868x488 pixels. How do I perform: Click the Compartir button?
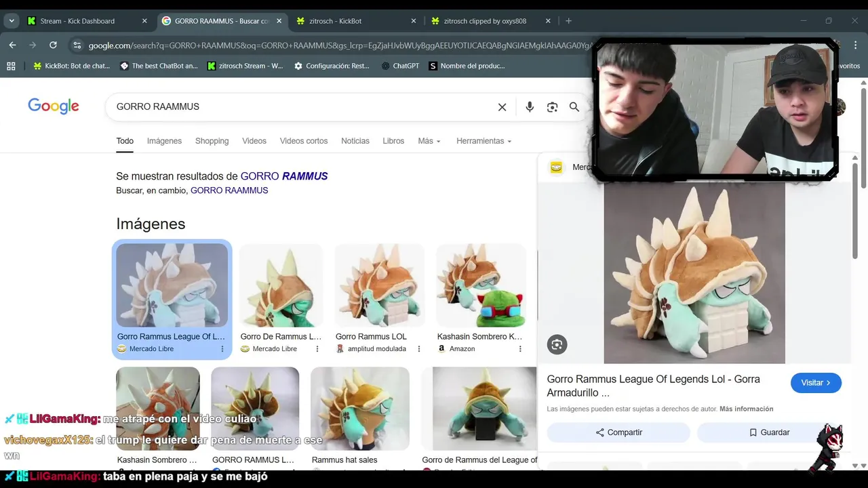click(x=618, y=432)
